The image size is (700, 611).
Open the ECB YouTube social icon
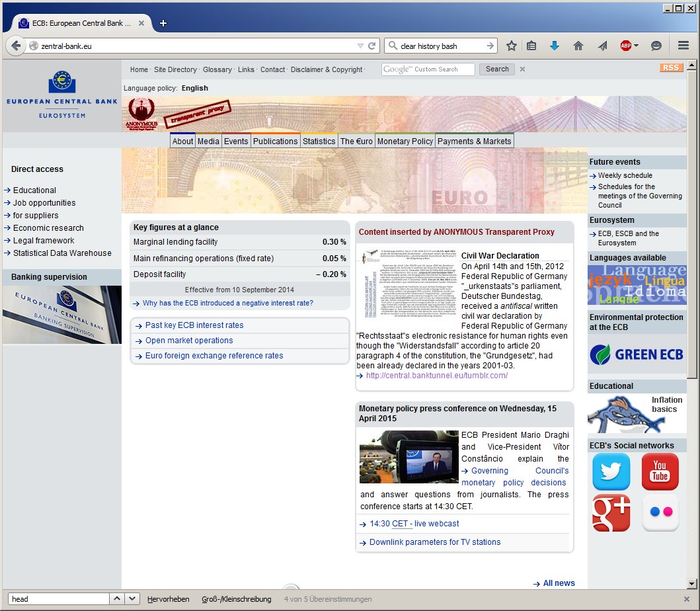[x=660, y=471]
